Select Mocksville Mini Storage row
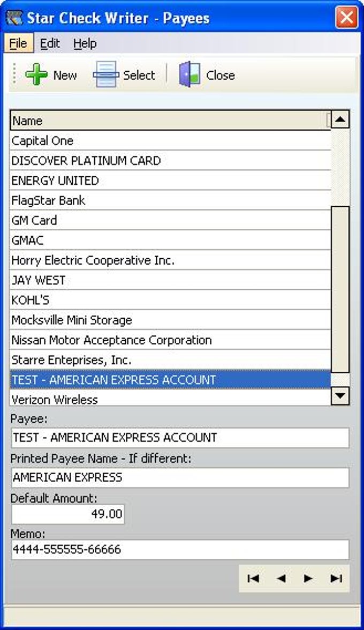The width and height of the screenshot is (364, 630). pyautogui.click(x=170, y=320)
